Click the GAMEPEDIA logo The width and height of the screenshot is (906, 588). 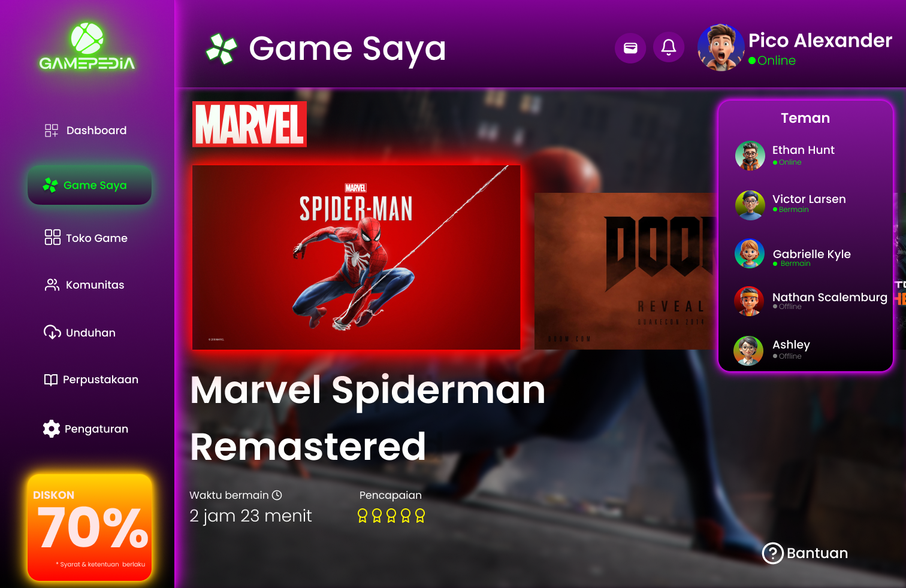(x=87, y=47)
